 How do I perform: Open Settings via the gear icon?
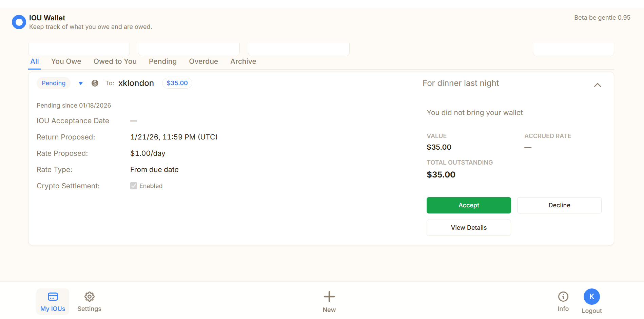tap(89, 296)
